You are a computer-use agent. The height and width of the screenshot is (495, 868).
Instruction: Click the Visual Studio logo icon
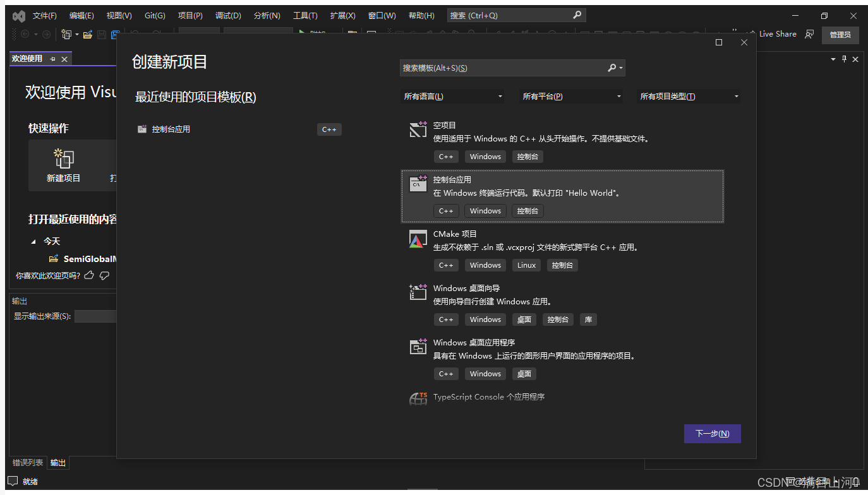click(19, 16)
